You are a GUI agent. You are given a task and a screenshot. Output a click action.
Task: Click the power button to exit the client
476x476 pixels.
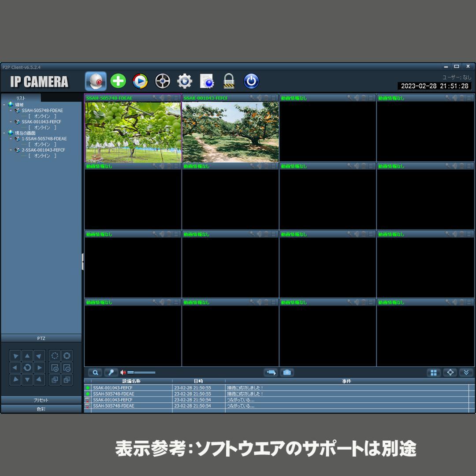[251, 81]
